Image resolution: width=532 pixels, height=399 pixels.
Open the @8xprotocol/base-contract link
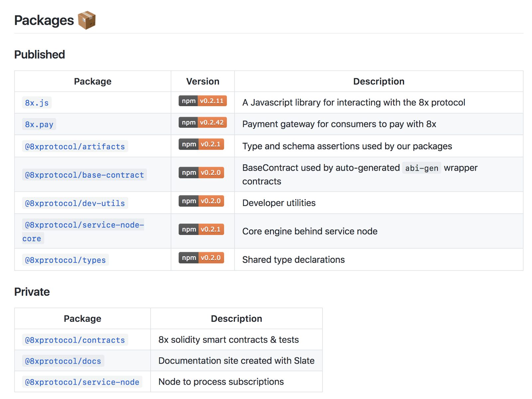(84, 175)
